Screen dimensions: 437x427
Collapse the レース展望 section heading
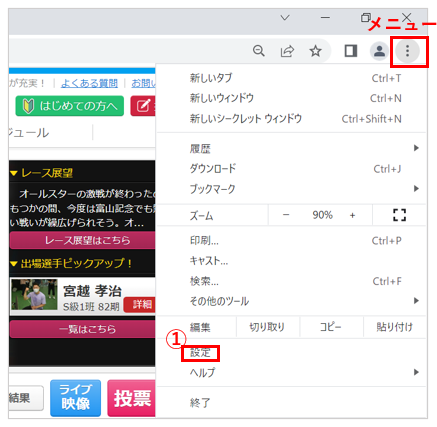[x=41, y=173]
